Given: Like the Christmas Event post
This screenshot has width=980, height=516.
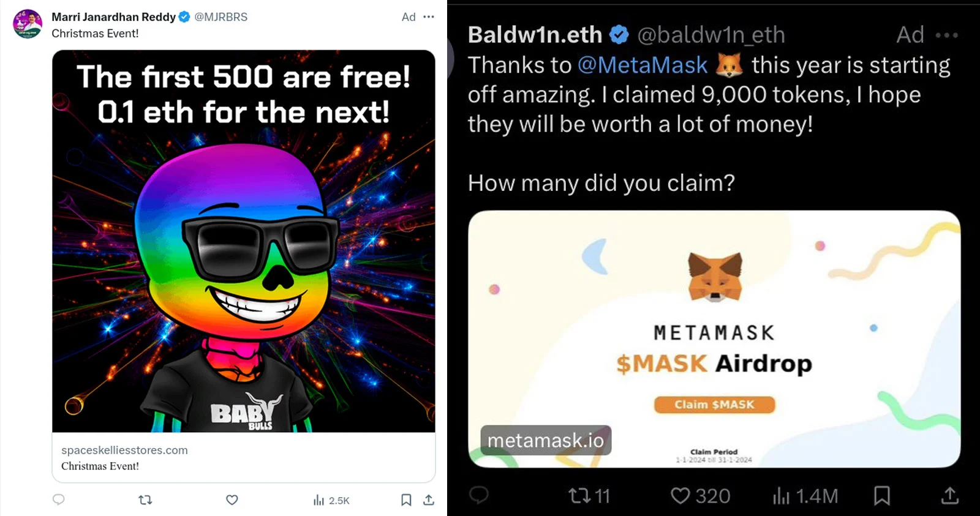Looking at the screenshot, I should coord(232,499).
